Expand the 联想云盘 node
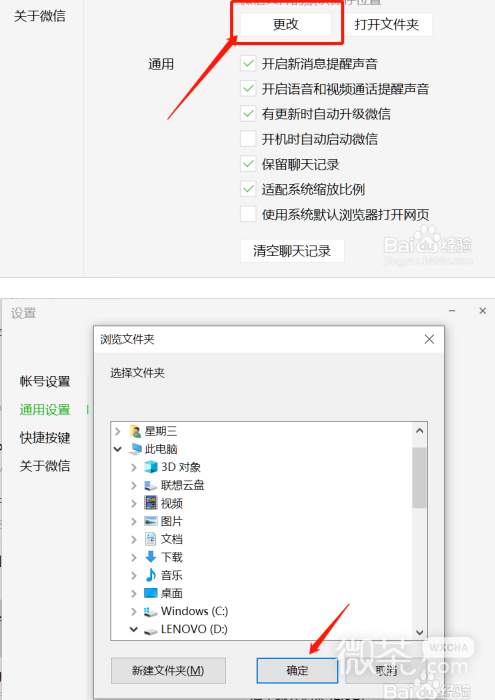 pyautogui.click(x=134, y=485)
